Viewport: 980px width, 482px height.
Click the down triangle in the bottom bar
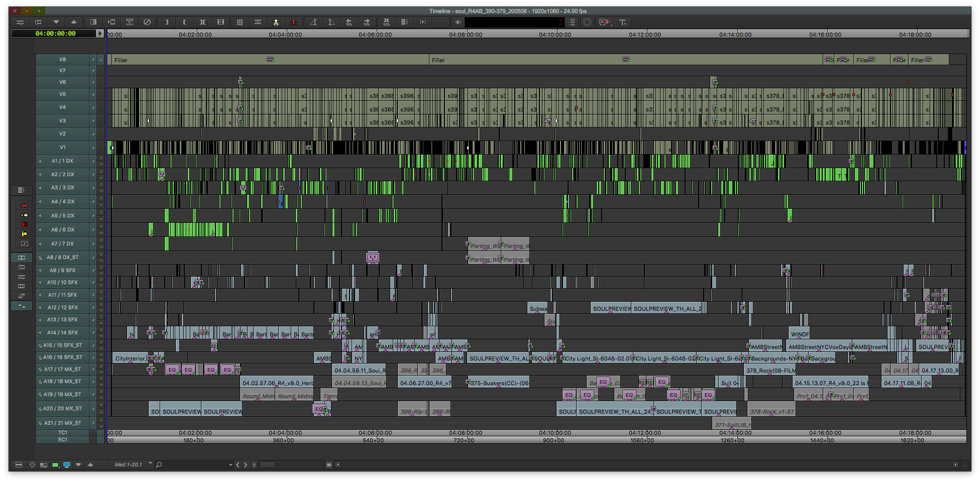tap(78, 465)
